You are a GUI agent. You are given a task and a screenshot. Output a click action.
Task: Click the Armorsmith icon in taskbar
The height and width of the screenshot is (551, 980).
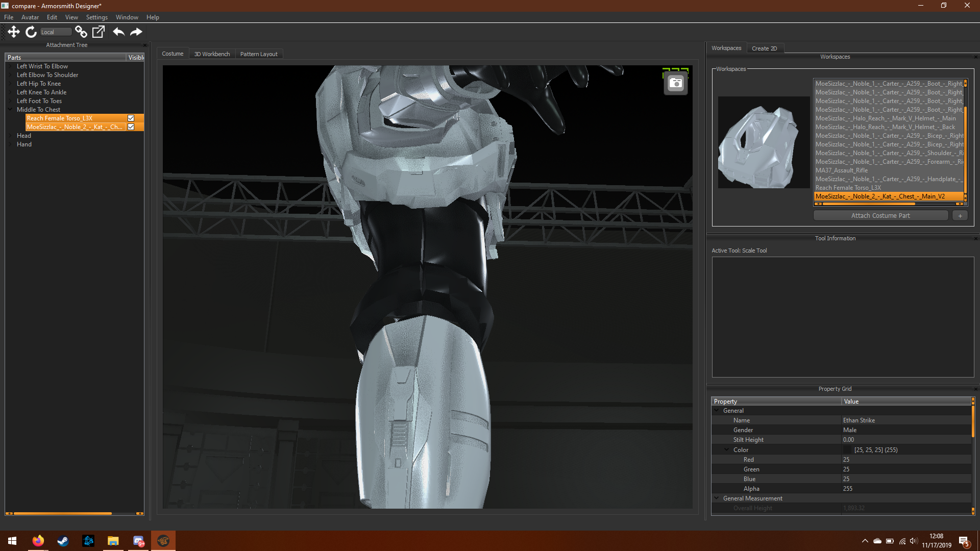tap(163, 541)
